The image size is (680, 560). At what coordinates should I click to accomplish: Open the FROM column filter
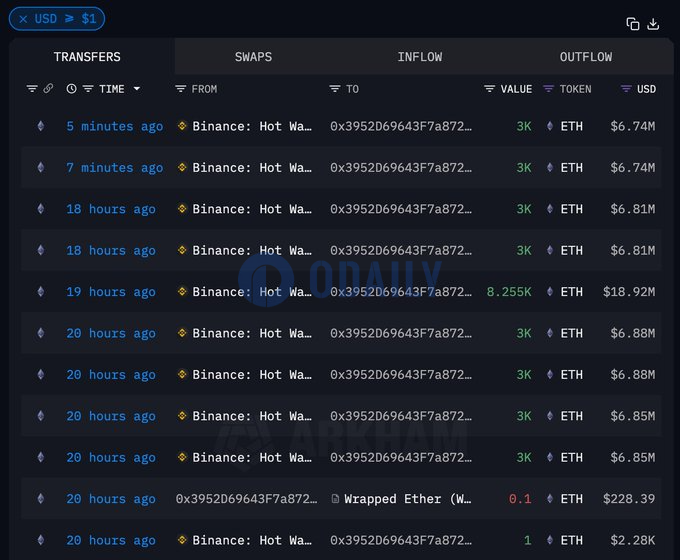(x=180, y=89)
